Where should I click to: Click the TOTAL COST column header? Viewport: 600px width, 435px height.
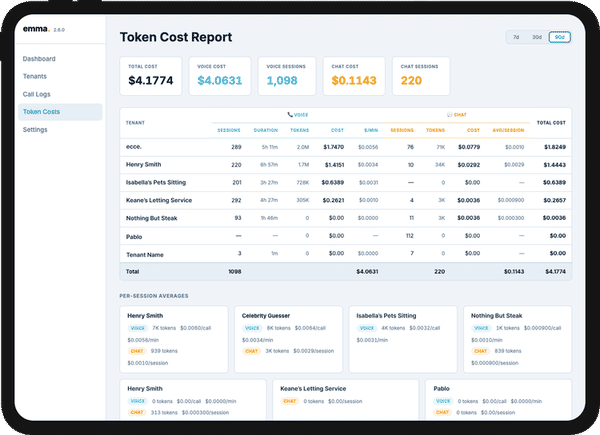pyautogui.click(x=551, y=123)
